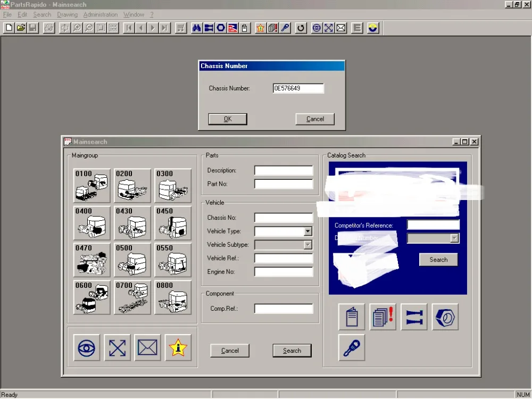Click the large eye button under Maingroup
The height and width of the screenshot is (399, 532).
coord(87,348)
